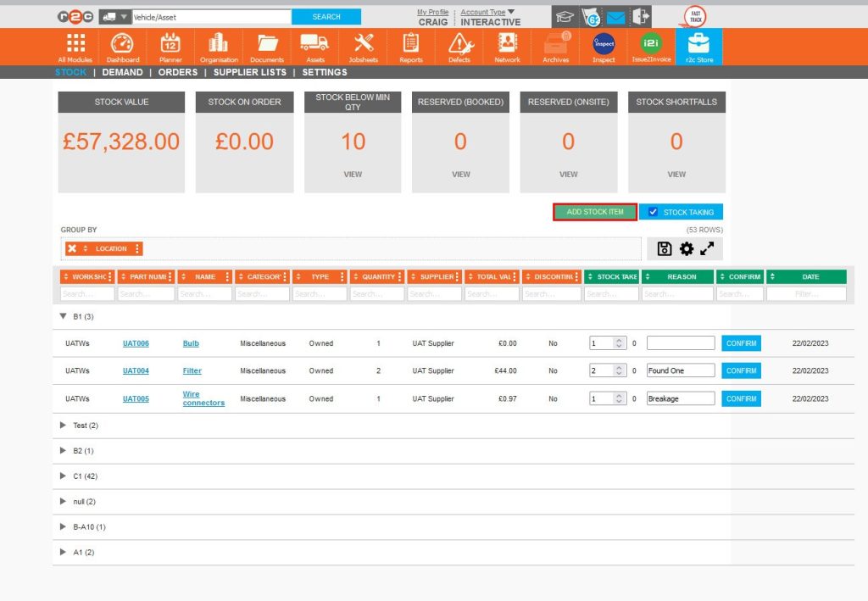868x601 pixels.
Task: Increase the Bulb quantity with its stepper
Action: pos(619,340)
